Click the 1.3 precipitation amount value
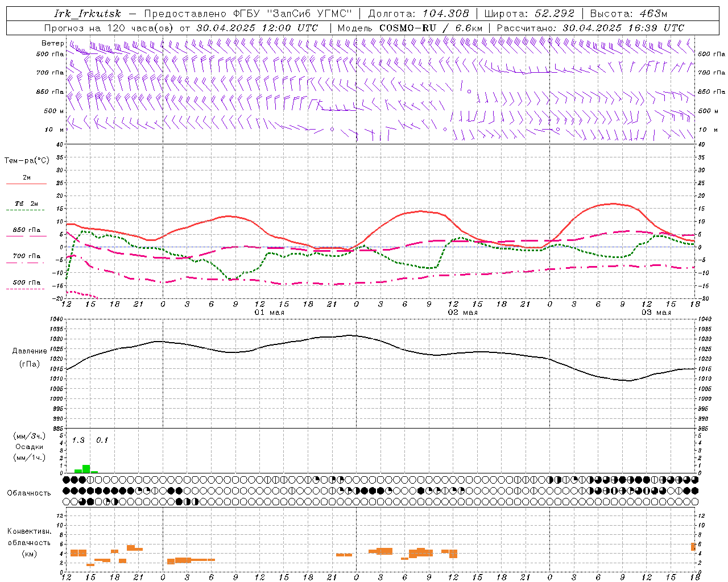 coord(78,440)
